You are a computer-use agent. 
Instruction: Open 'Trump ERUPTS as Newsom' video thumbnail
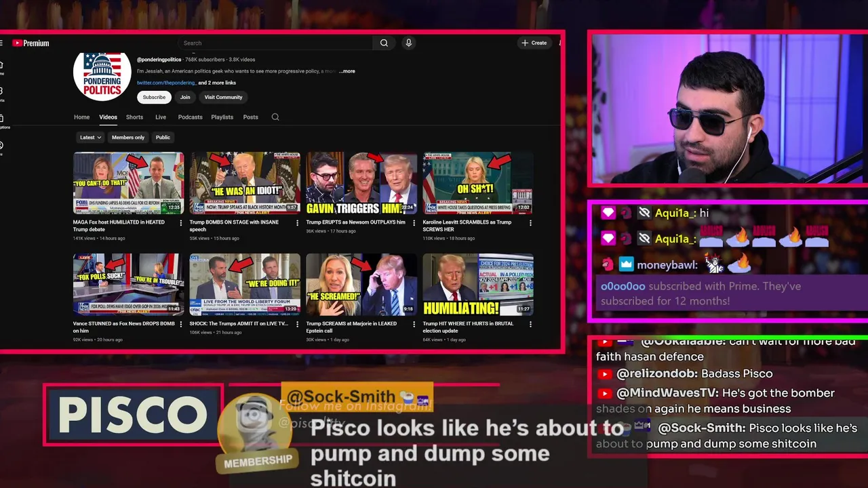pyautogui.click(x=361, y=183)
